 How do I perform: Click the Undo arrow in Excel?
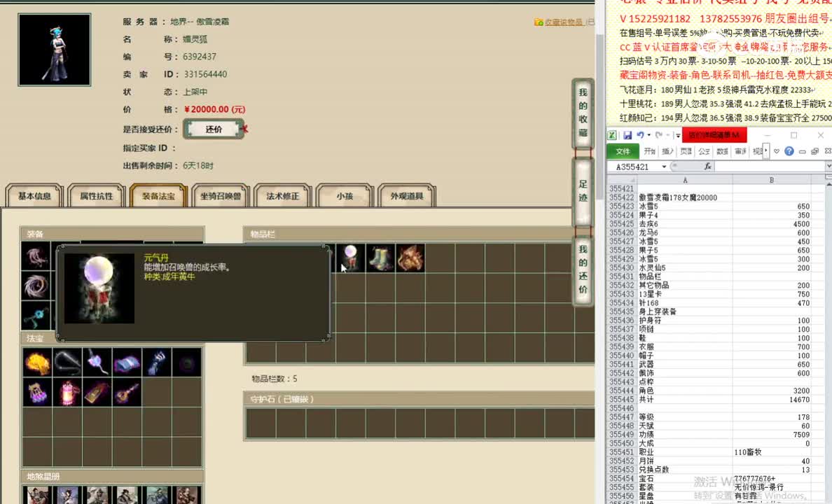click(x=640, y=135)
